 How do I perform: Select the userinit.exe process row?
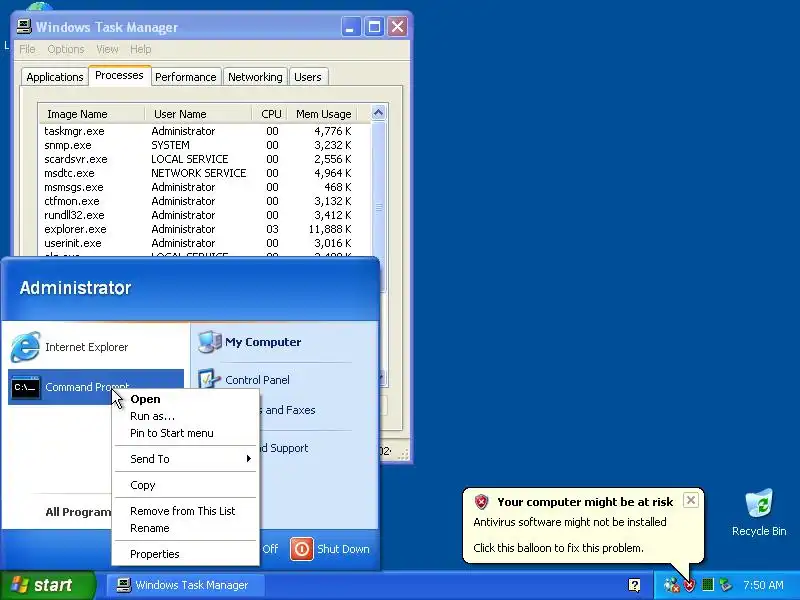[205, 243]
